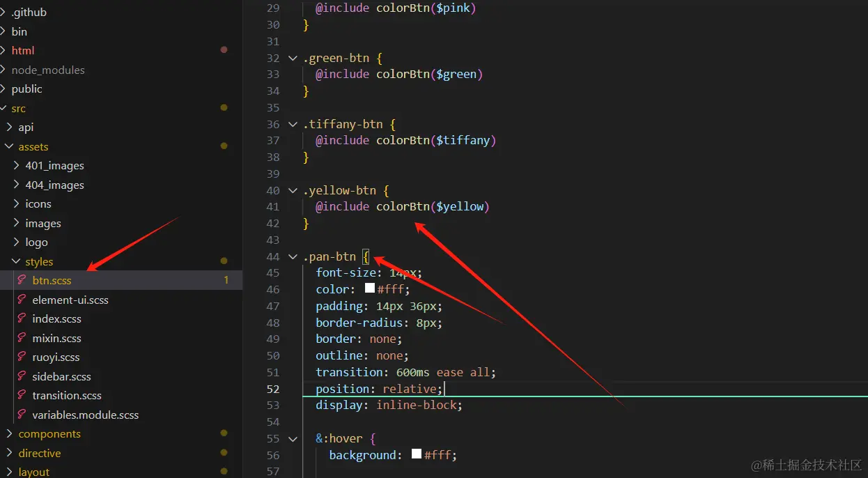Open the white color swatch on line 46
Image resolution: width=868 pixels, height=478 pixels.
click(370, 288)
